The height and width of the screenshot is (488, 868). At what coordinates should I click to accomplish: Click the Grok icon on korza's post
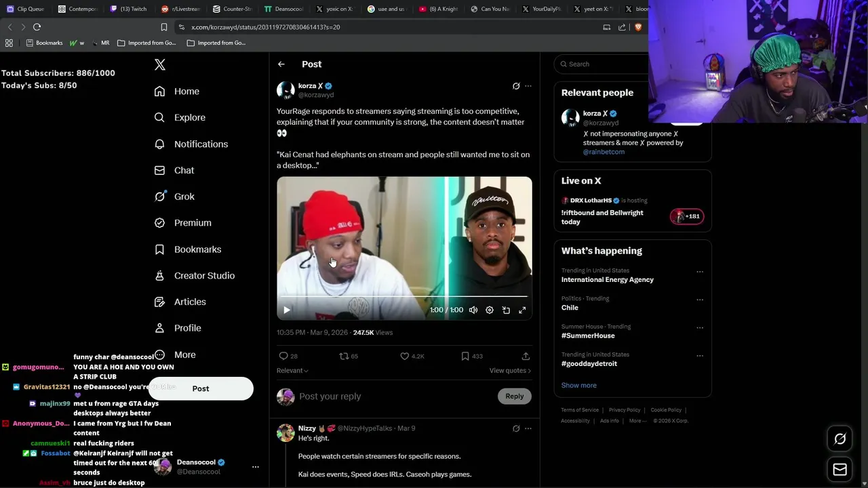pos(516,86)
